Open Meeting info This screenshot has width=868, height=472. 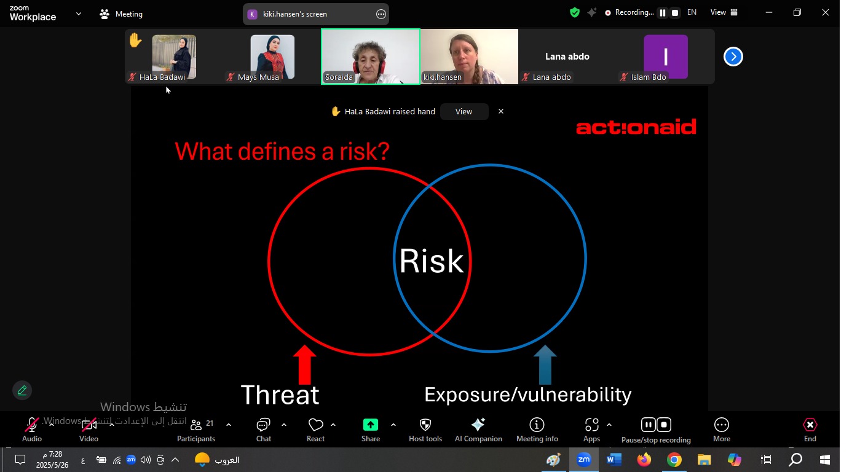click(537, 425)
